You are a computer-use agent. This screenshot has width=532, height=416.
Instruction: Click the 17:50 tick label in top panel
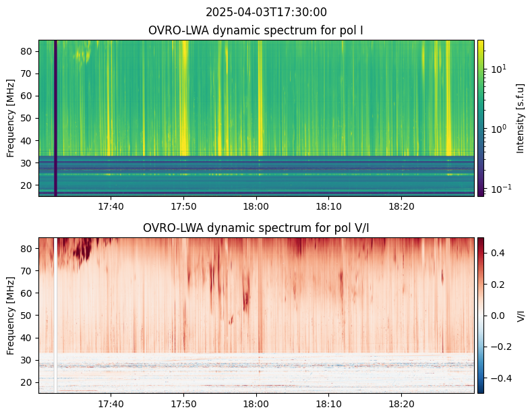[183, 206]
